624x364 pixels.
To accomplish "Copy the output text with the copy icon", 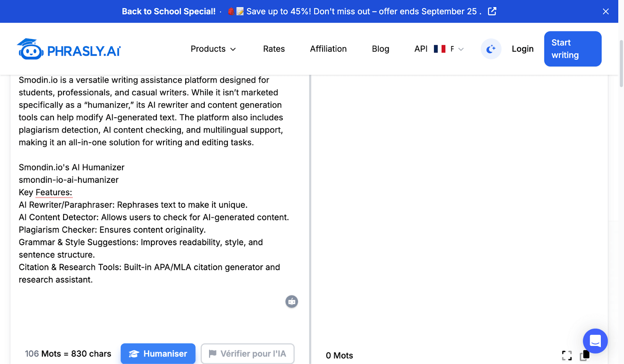I will [x=584, y=355].
